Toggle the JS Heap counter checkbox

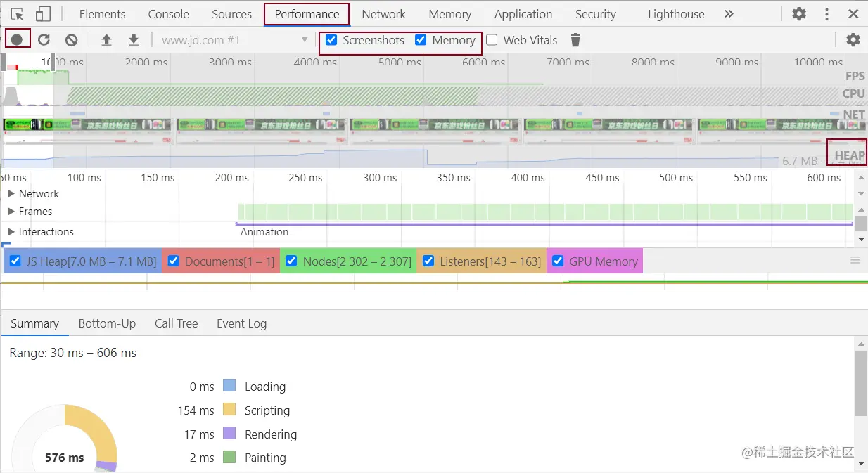pyautogui.click(x=15, y=261)
